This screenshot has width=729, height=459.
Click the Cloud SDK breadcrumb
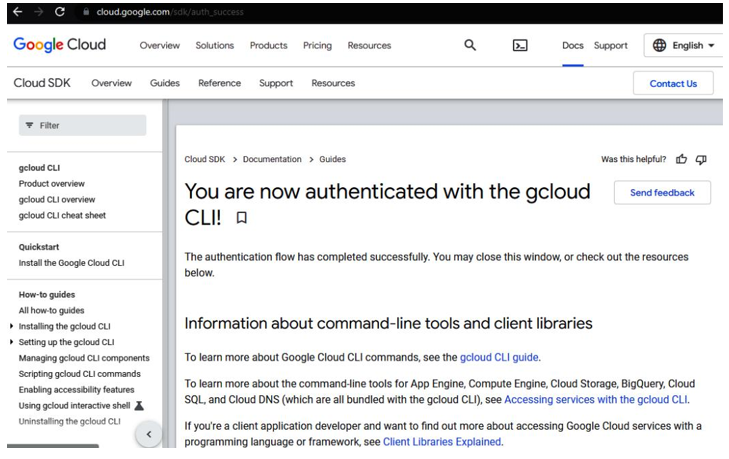point(205,159)
